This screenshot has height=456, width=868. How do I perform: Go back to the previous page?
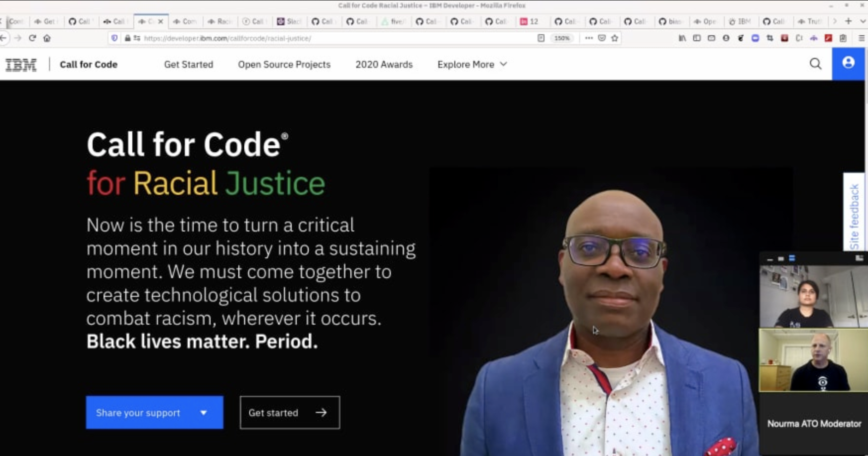pos(3,38)
